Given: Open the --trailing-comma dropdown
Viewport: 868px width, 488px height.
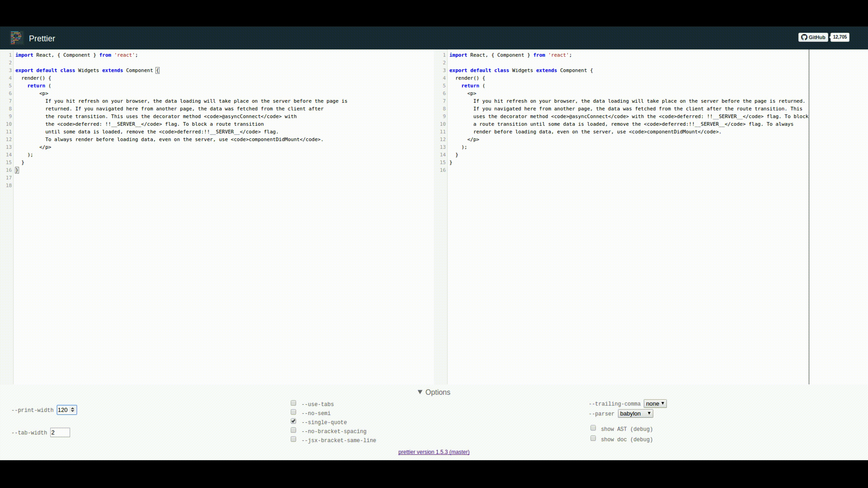Looking at the screenshot, I should coord(655,403).
